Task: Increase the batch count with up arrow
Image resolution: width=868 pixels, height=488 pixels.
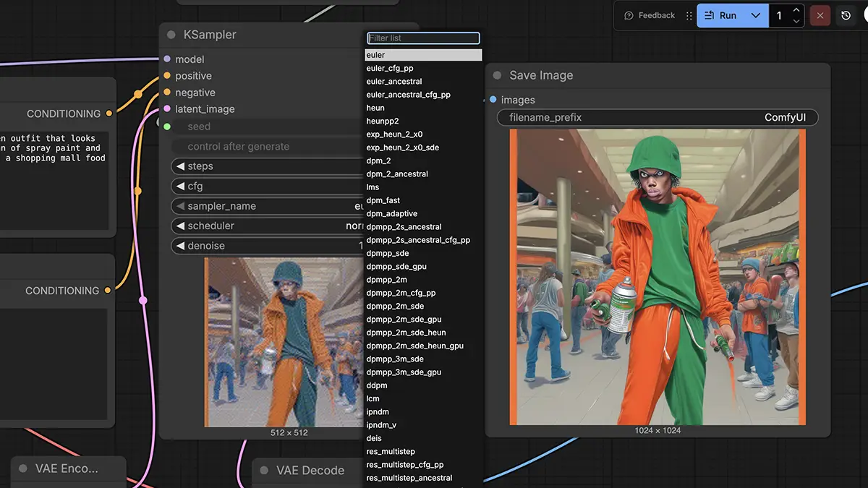Action: pos(796,10)
